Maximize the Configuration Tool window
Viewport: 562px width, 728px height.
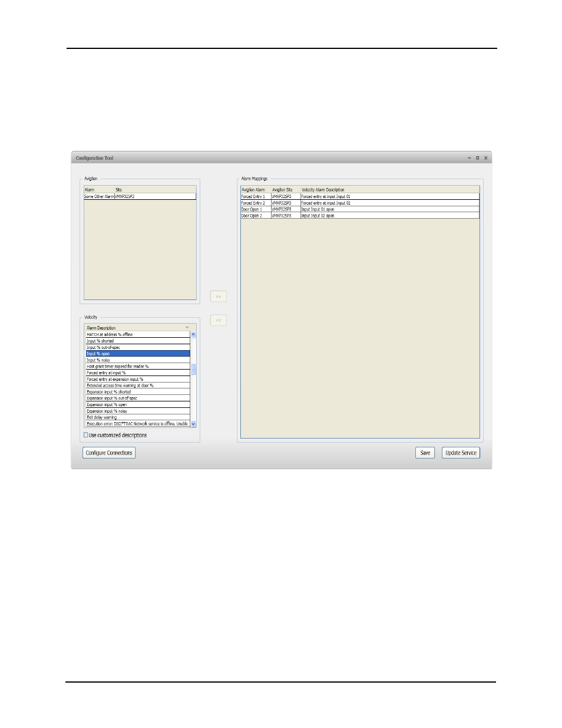pos(478,158)
